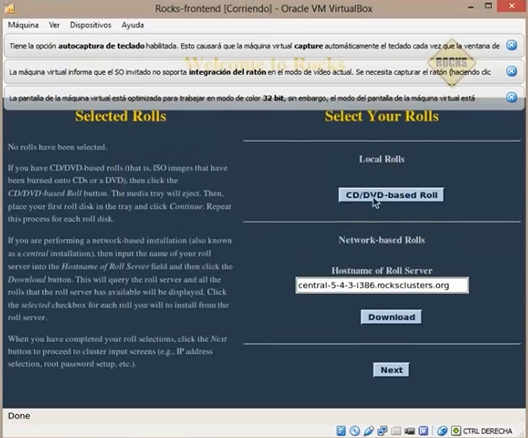528x438 pixels.
Task: Dismiss the integración del ratón notification
Action: pyautogui.click(x=512, y=71)
